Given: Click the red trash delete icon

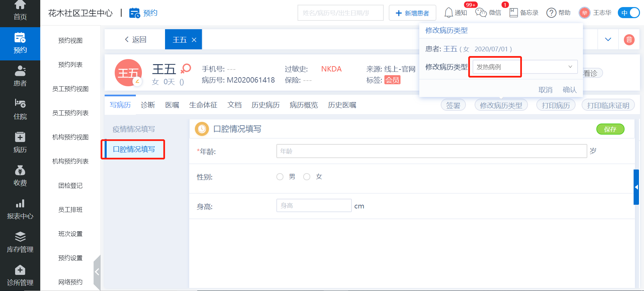Looking at the screenshot, I should pos(629,40).
